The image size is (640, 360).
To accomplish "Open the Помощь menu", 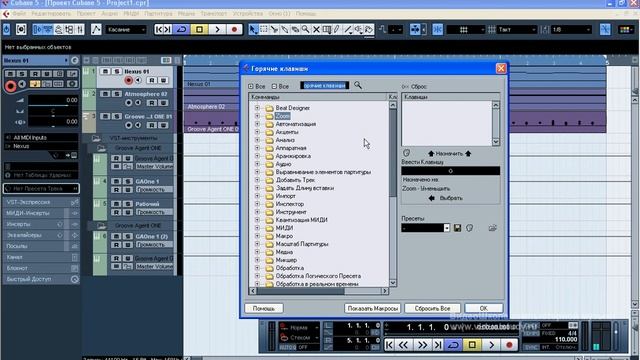I will pos(306,13).
